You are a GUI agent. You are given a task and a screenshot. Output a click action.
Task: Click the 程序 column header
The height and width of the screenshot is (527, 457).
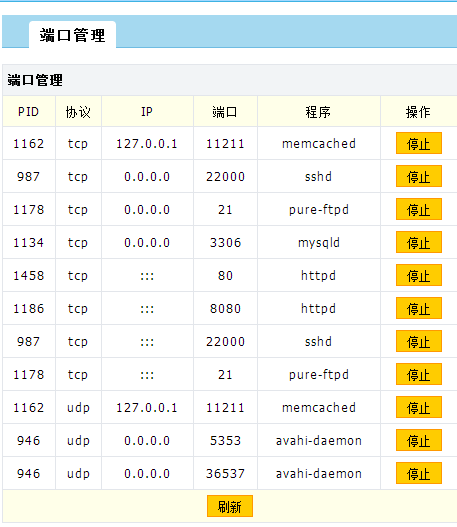coord(319,112)
